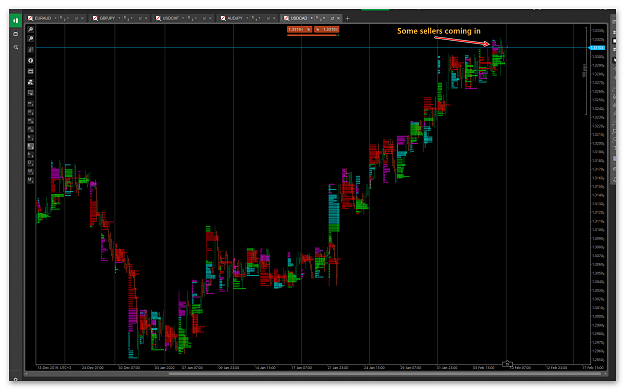Screen dimensions: 625x390
Task: Click the left sidebar icon below green button
Action: tap(16, 34)
